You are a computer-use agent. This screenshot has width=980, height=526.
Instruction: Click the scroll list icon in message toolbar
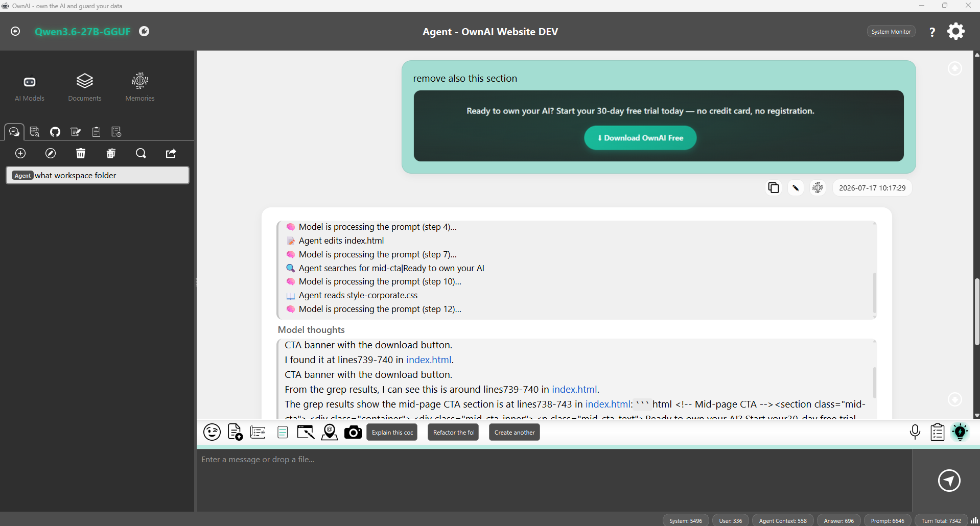(258, 433)
